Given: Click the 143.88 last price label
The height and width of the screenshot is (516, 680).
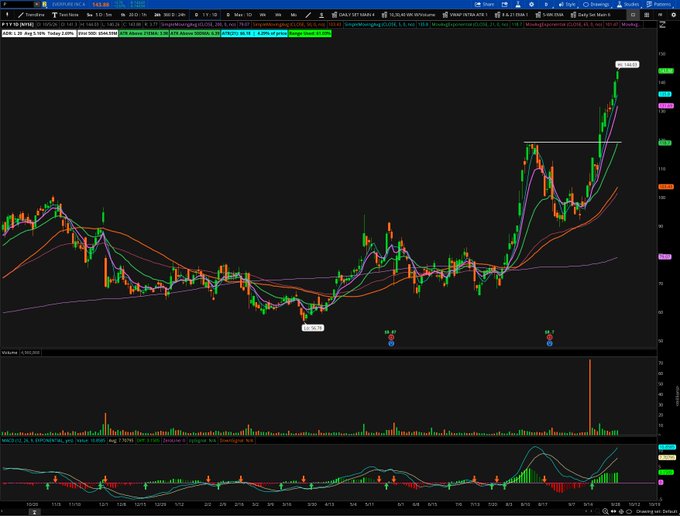Looking at the screenshot, I should click(101, 4).
